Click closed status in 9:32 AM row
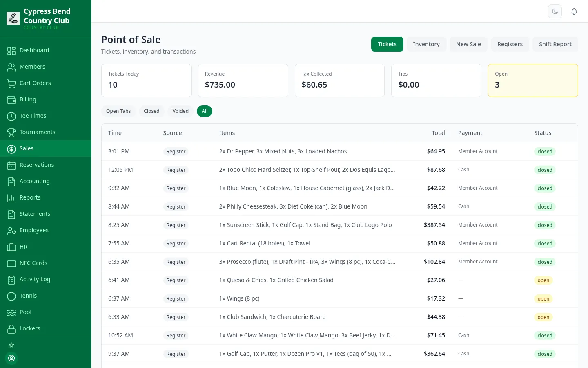588x368 pixels. pos(545,188)
